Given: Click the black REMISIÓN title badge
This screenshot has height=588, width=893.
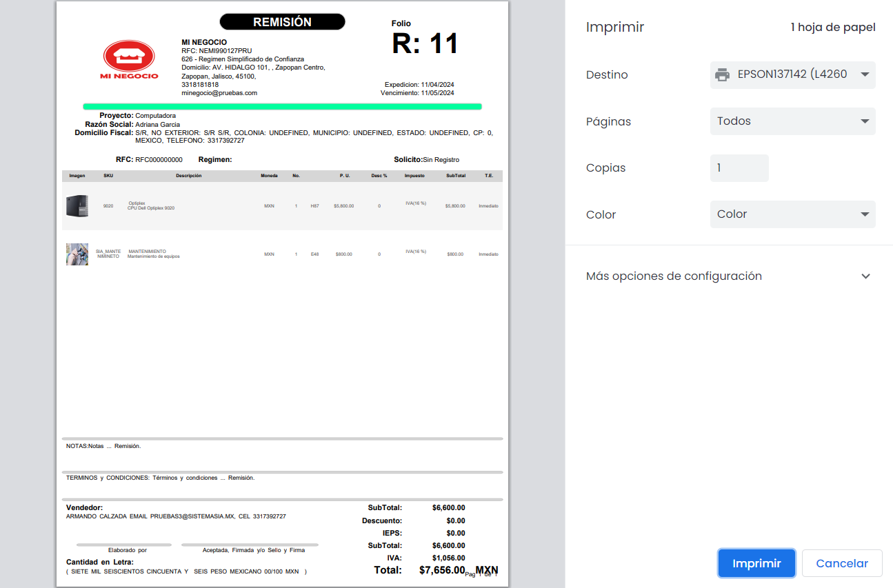Looking at the screenshot, I should (x=282, y=22).
